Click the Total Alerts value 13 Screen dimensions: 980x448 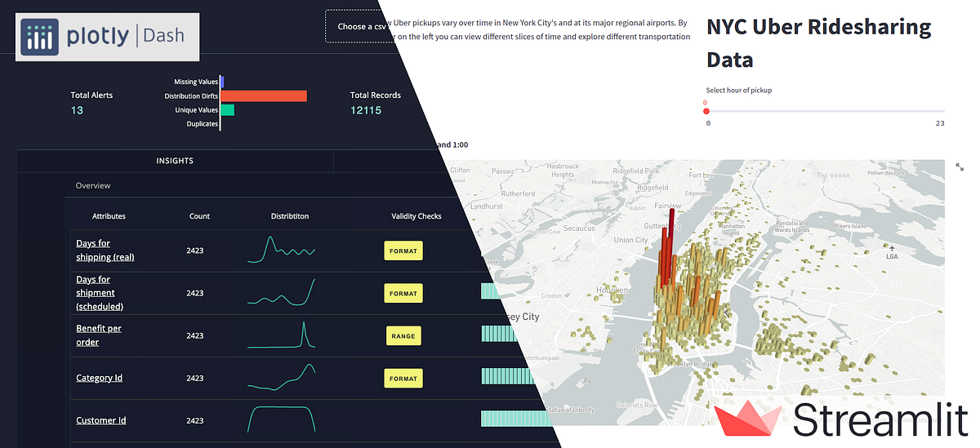click(x=77, y=110)
